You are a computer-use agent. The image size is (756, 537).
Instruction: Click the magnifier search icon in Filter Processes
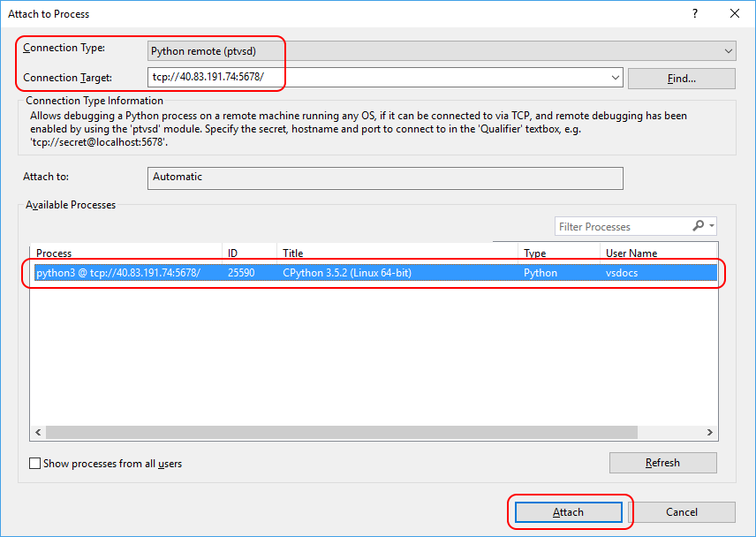tap(697, 226)
